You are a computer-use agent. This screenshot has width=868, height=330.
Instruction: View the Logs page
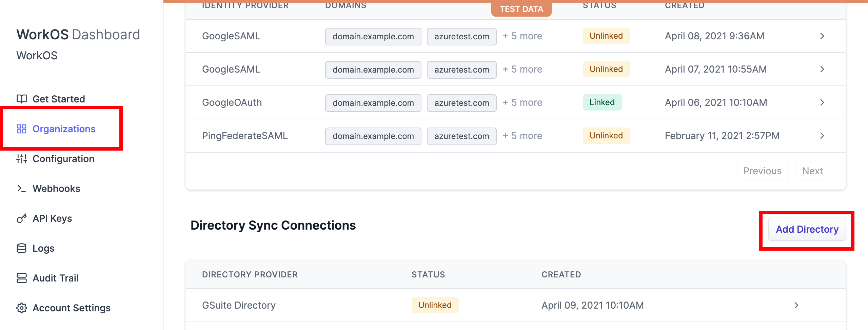pos(43,248)
